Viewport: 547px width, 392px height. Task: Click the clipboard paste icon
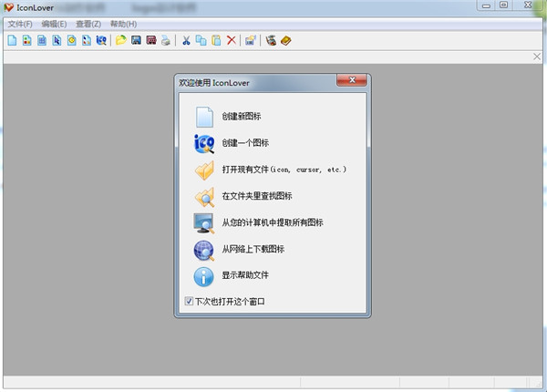pos(216,41)
